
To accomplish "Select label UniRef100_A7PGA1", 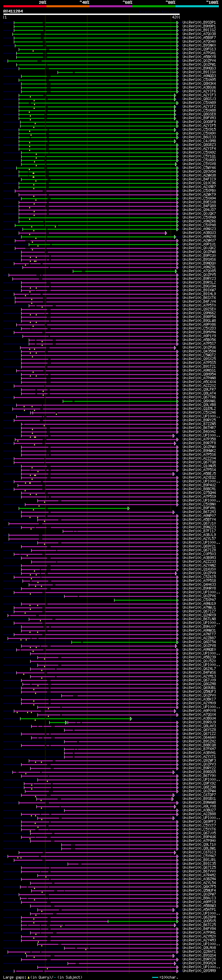I will [199, 53].
